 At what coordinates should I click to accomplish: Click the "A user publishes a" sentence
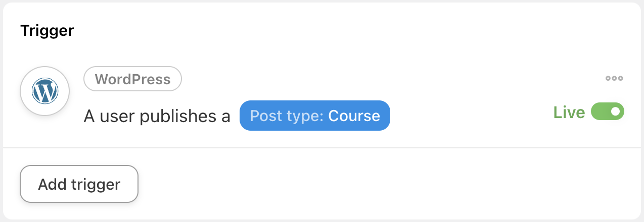point(157,116)
